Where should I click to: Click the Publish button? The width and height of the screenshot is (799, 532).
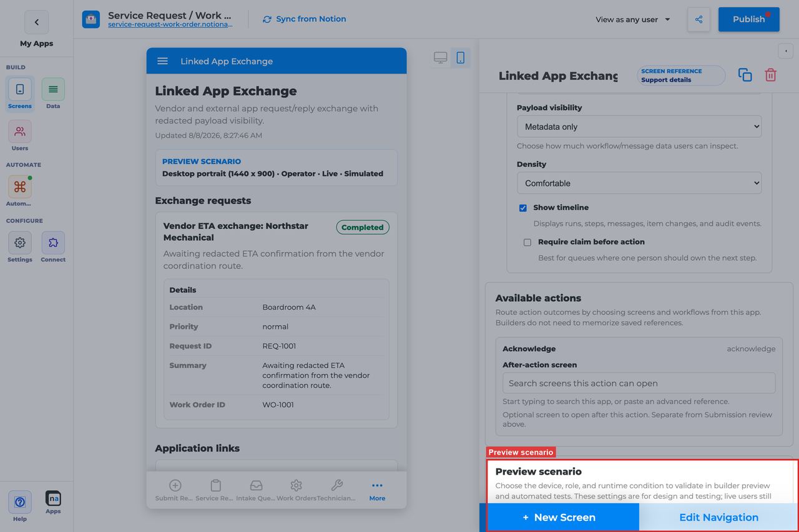(748, 19)
